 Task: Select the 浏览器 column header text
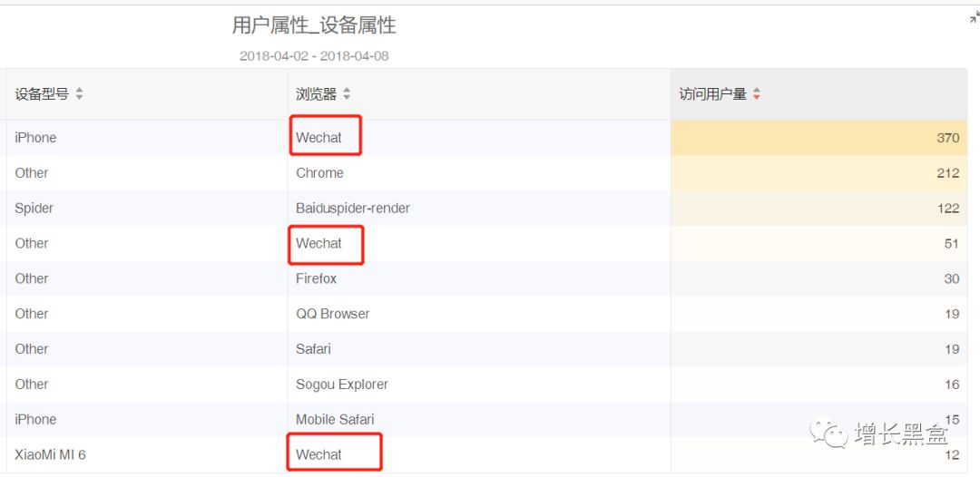coord(316,94)
